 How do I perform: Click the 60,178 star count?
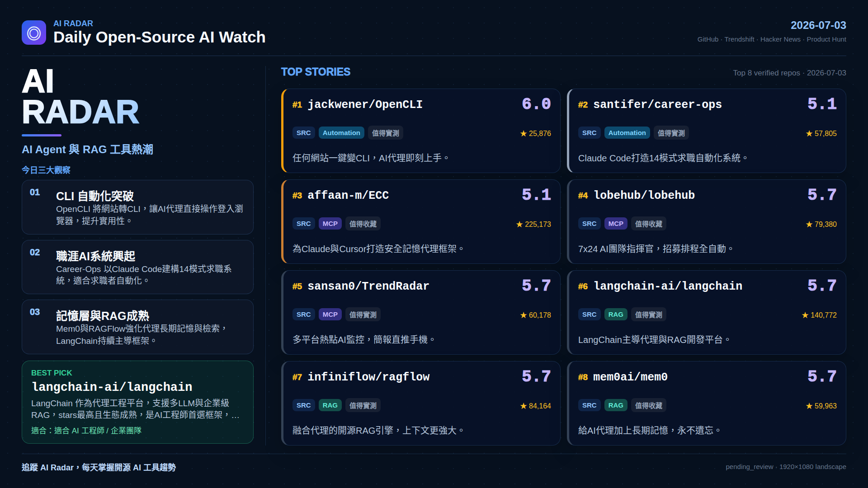(535, 315)
